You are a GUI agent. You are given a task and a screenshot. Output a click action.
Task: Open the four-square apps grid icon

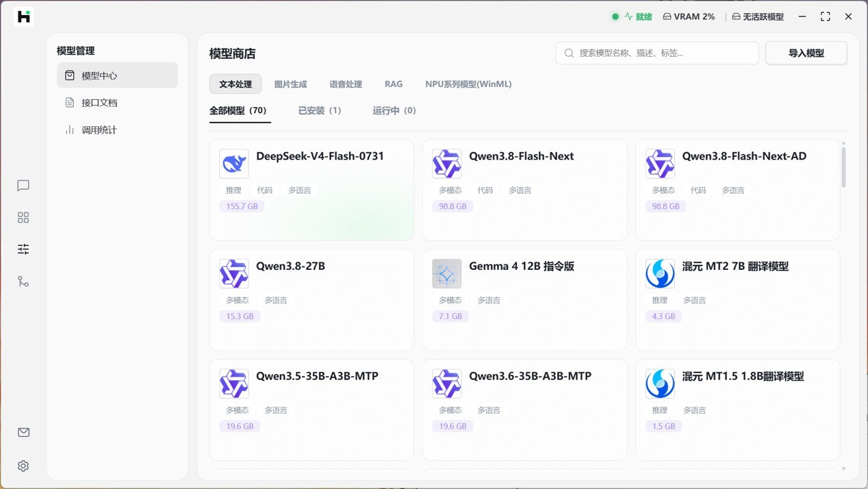point(23,218)
